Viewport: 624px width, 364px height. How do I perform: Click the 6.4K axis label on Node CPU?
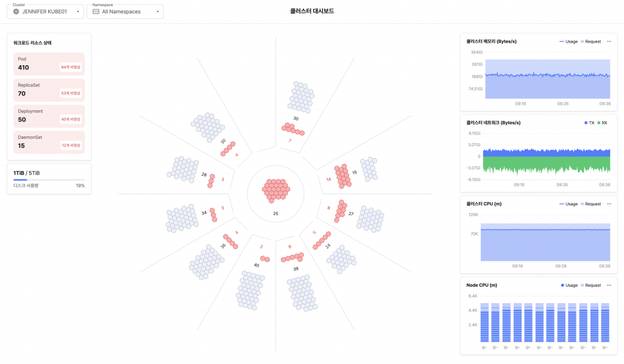tap(473, 296)
